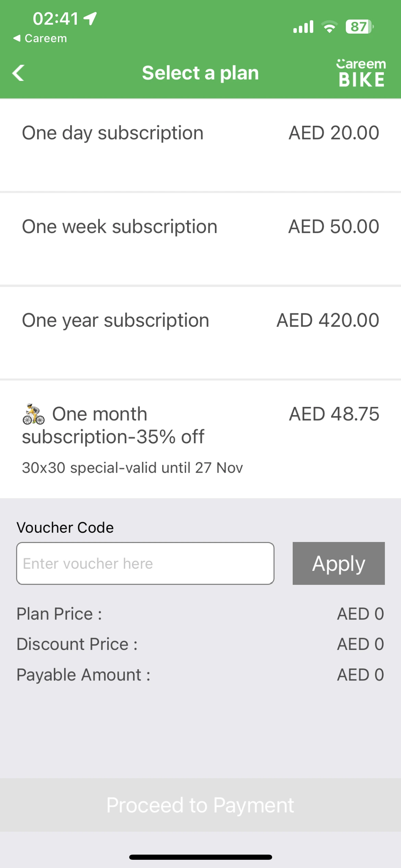The image size is (401, 868).
Task: Select One day subscription plan
Action: tap(200, 145)
